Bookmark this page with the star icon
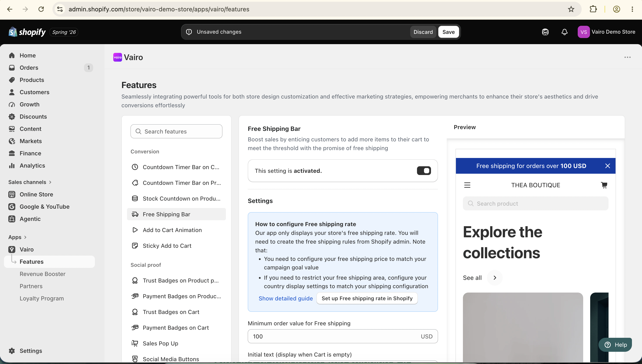Screen dimensions: 642x364 tap(571, 9)
